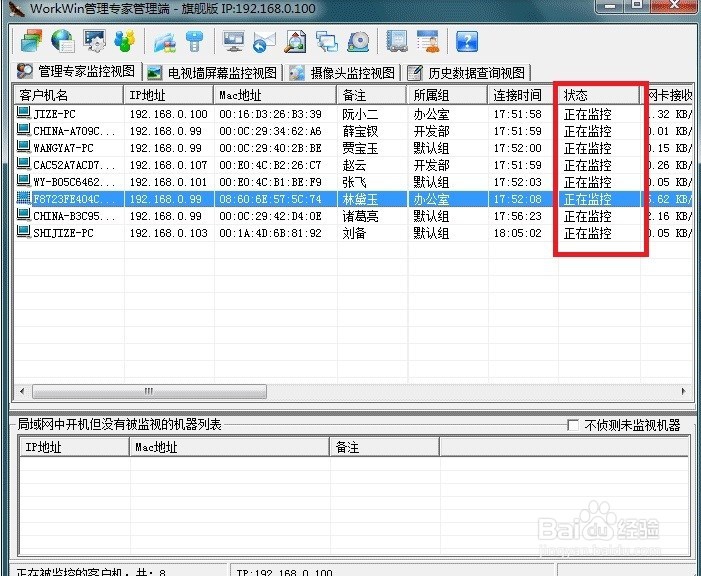
Task: Click the computer icon beside JIZE-PC
Action: tap(24, 113)
